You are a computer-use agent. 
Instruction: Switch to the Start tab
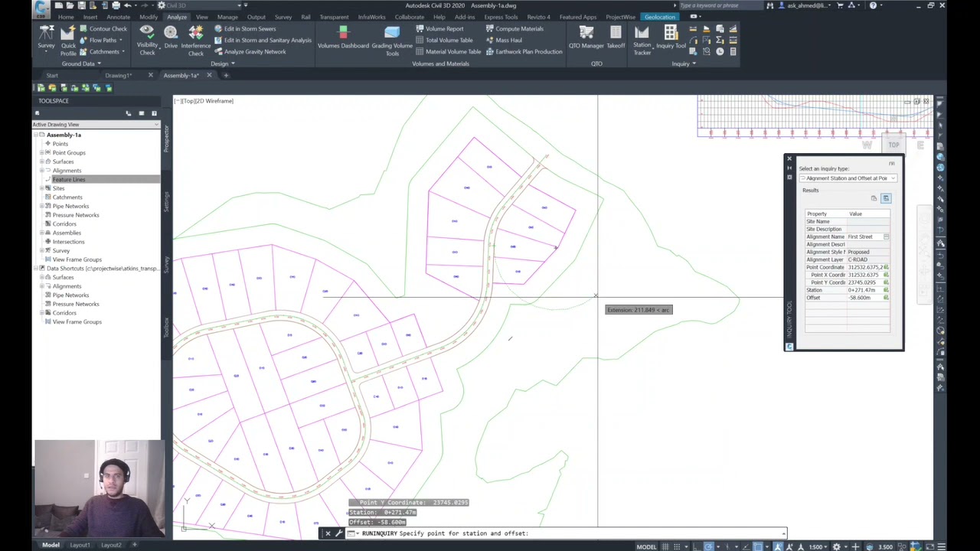pyautogui.click(x=52, y=76)
